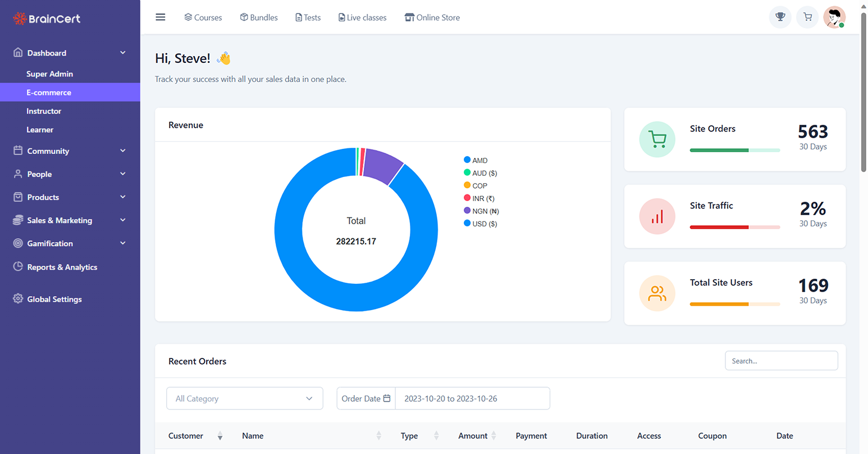Click the Live classes icon
This screenshot has width=868, height=454.
pos(362,17)
